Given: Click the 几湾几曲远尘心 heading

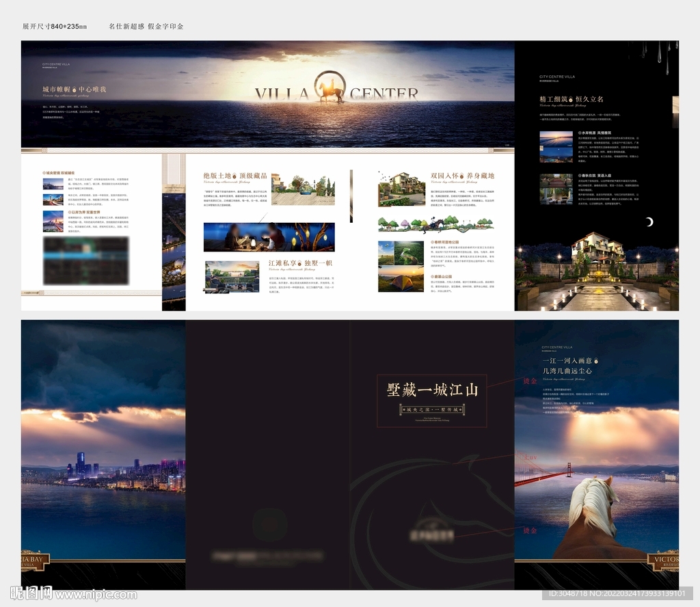Looking at the screenshot, I should (x=567, y=371).
